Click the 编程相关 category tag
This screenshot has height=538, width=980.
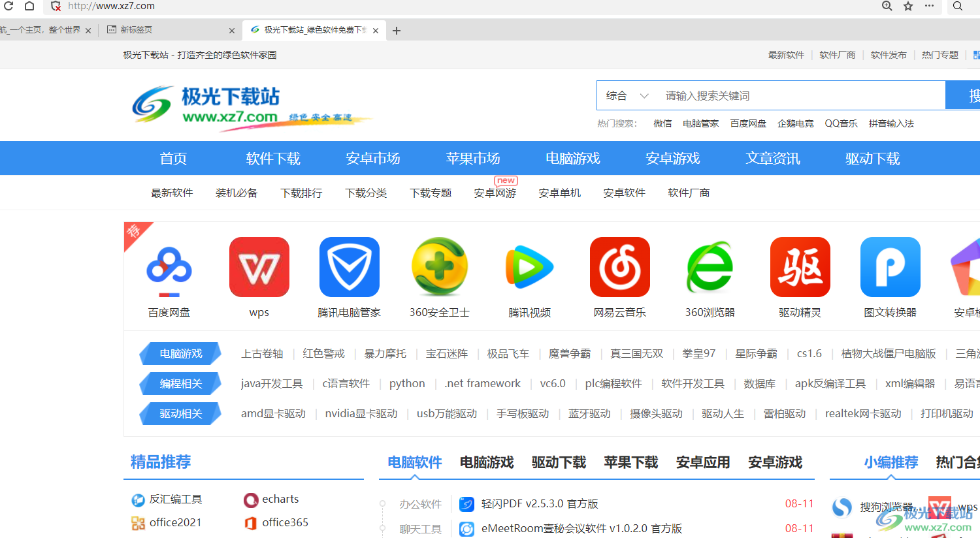tap(181, 384)
